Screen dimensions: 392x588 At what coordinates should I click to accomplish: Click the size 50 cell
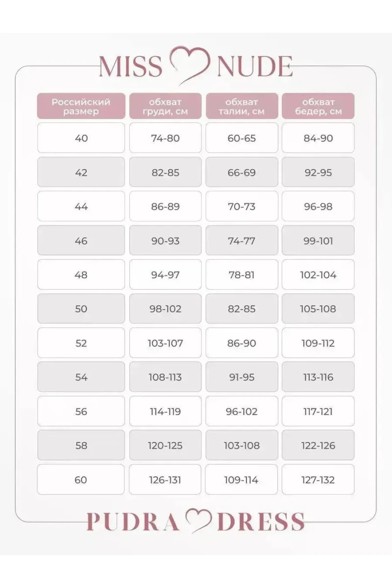pyautogui.click(x=81, y=309)
